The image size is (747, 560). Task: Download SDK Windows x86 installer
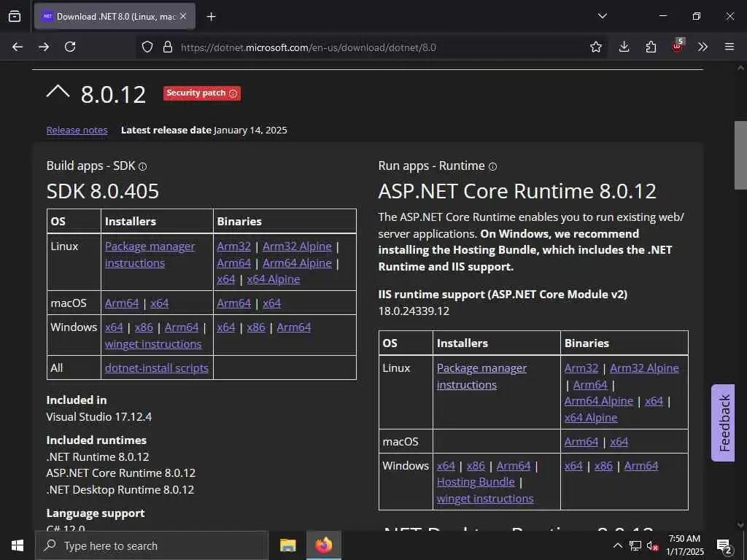(x=144, y=327)
